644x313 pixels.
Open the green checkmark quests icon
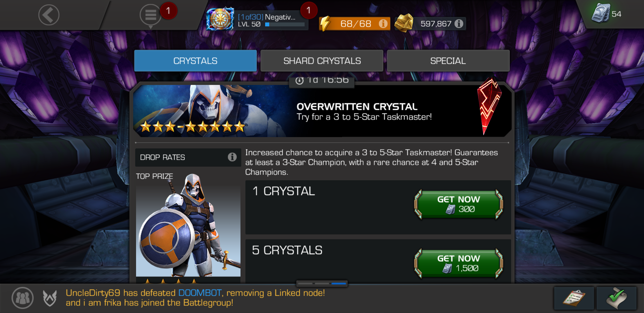point(616,298)
